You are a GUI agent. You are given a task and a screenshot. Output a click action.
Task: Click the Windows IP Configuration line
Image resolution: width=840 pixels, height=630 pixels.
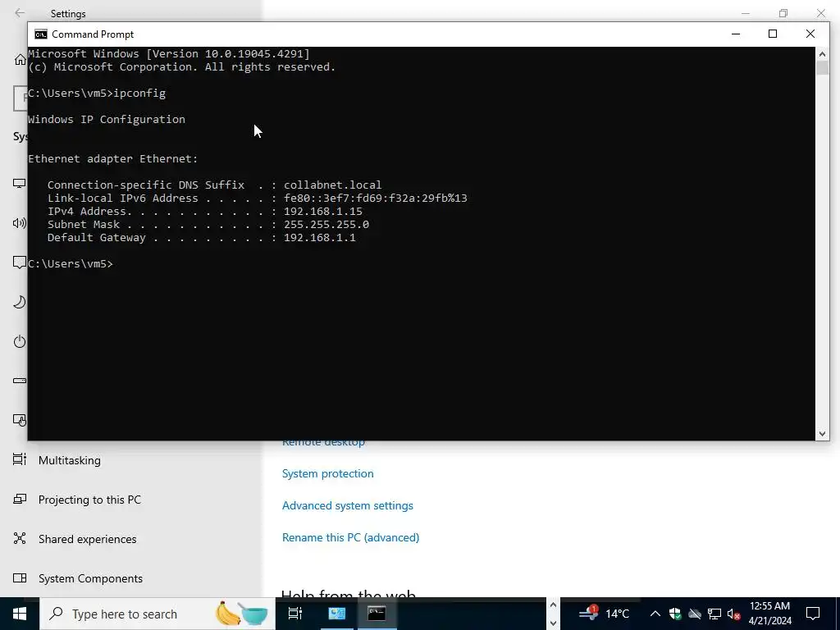click(x=107, y=120)
